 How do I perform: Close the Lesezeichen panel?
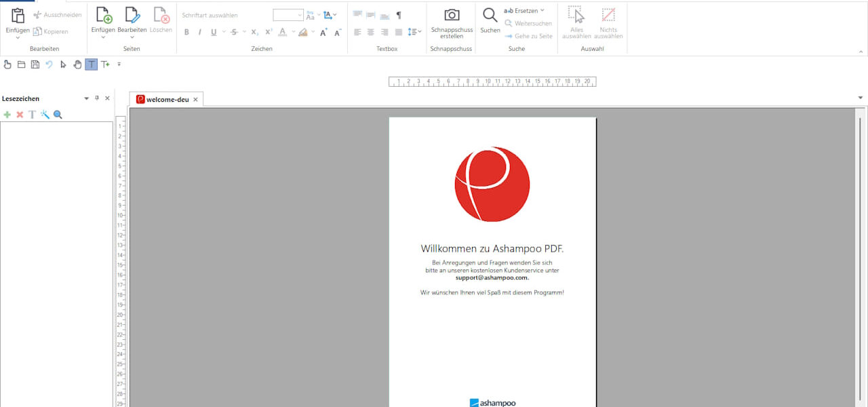(107, 98)
